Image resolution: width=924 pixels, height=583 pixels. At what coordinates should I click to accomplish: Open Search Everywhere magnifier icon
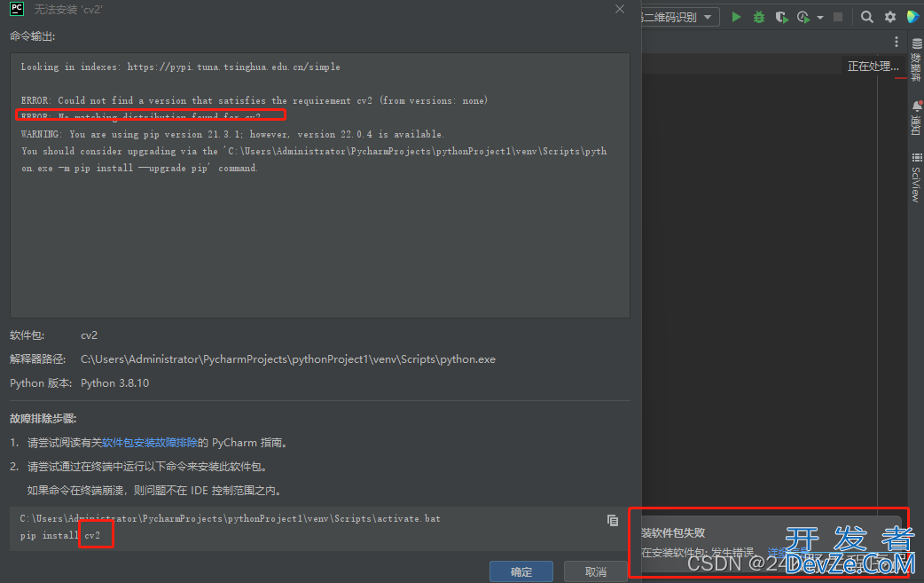pos(867,17)
